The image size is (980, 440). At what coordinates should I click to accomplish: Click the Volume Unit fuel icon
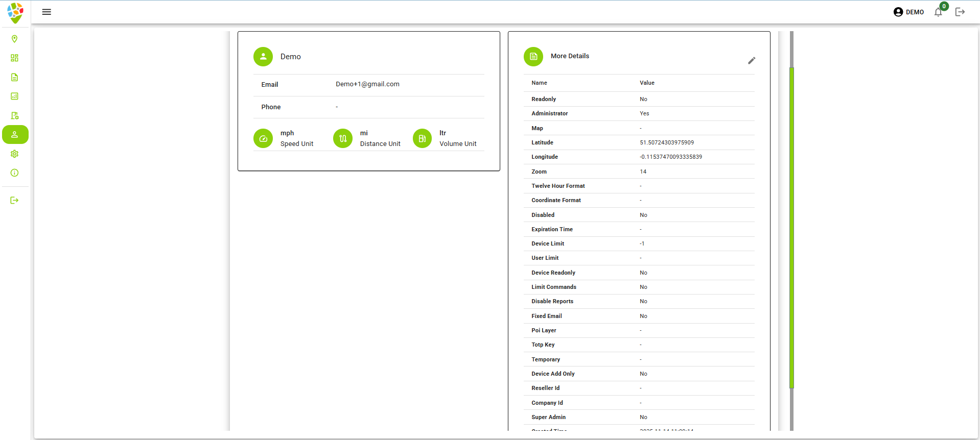click(x=422, y=138)
